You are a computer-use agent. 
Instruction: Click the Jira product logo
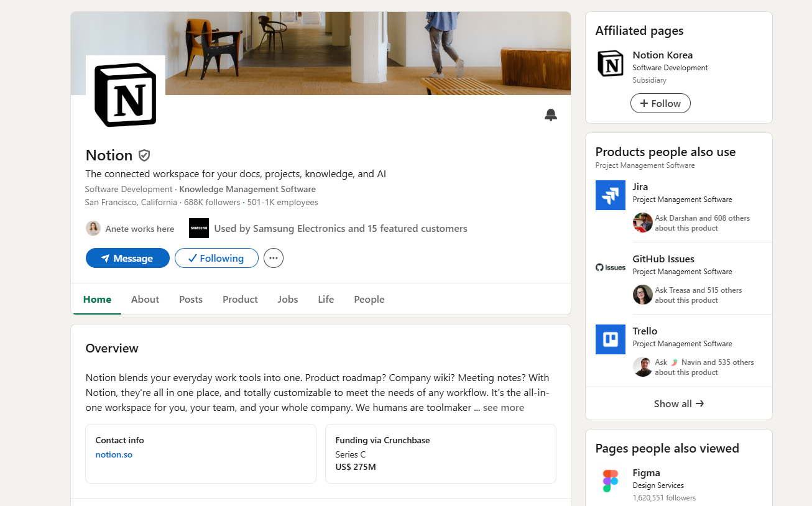610,195
